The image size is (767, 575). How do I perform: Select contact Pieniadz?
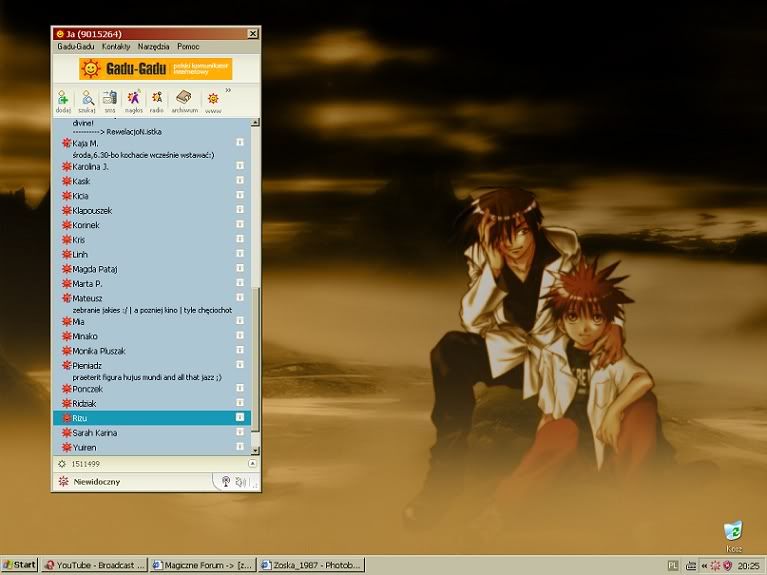pos(87,366)
